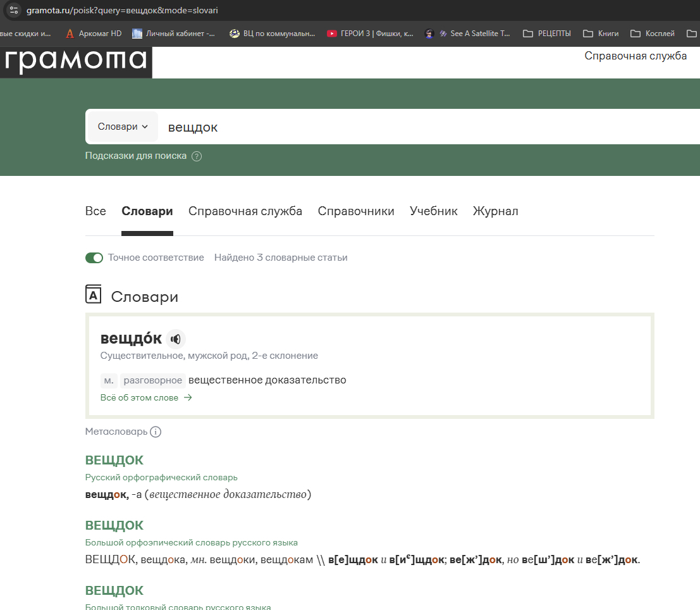
Task: Open the Книги bookmarks folder
Action: coord(601,34)
